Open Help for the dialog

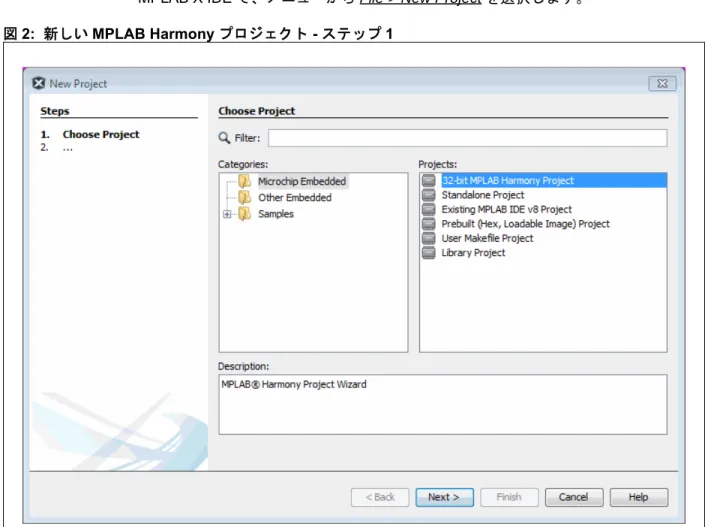pyautogui.click(x=639, y=497)
